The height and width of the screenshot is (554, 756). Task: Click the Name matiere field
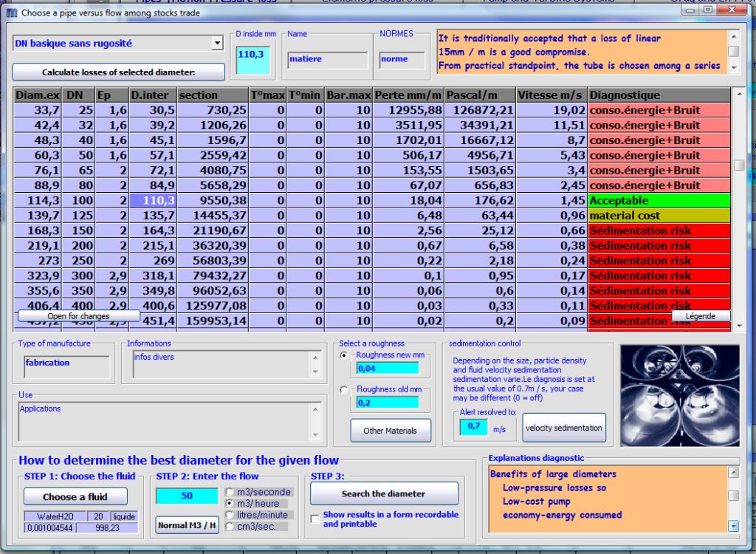327,60
